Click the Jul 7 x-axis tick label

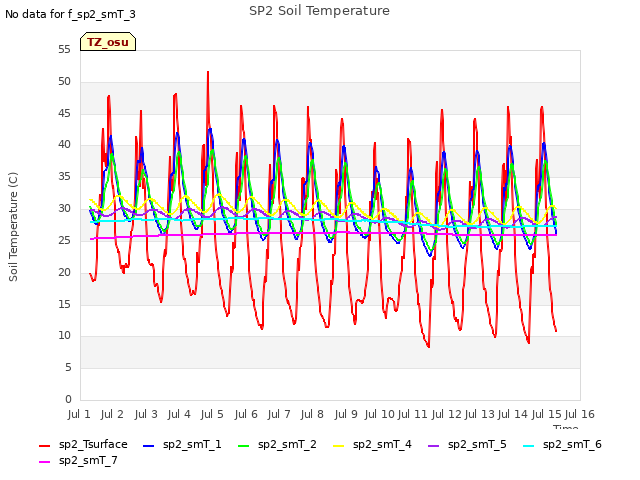(279, 414)
